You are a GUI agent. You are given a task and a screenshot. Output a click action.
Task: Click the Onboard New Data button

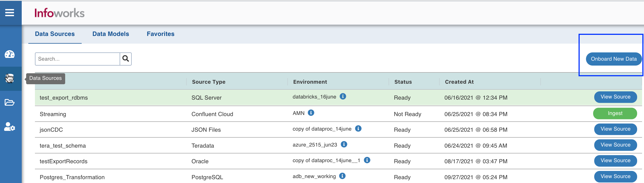tap(614, 59)
